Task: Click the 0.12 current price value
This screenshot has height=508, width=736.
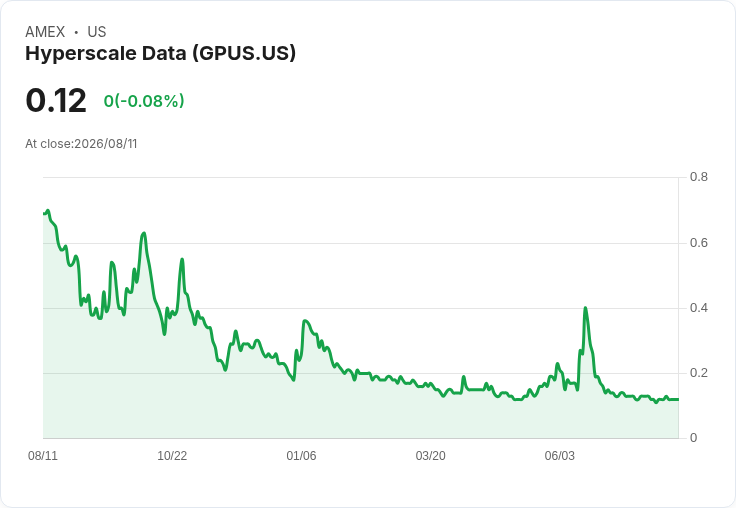Action: (x=56, y=100)
